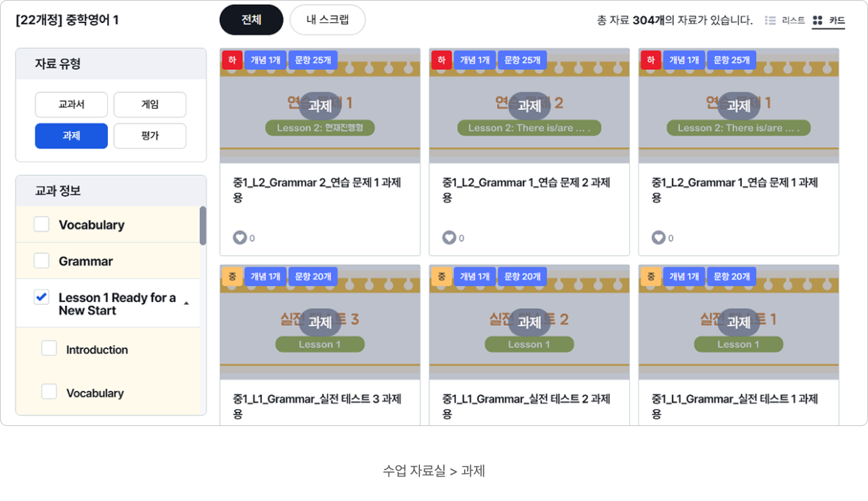Switch to card view icon (카드)

817,20
